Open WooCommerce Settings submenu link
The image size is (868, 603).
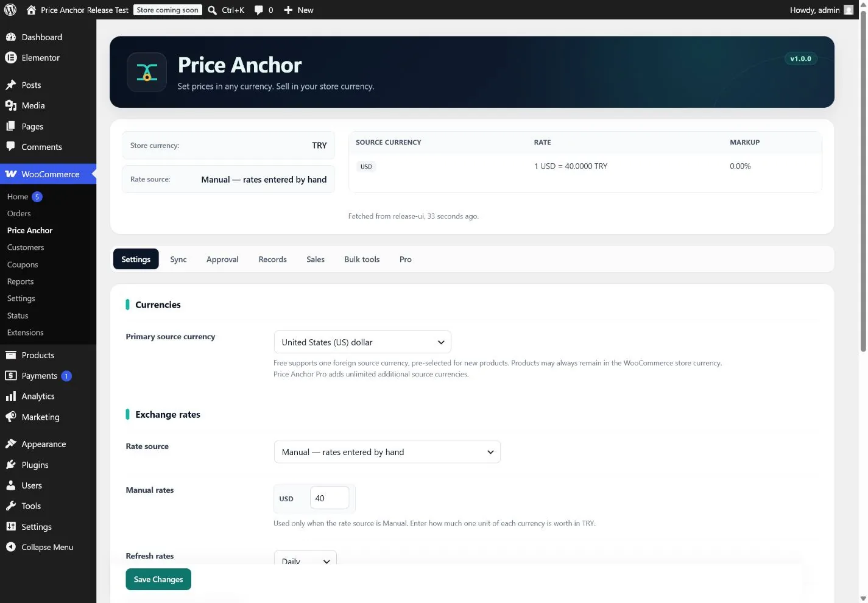[x=21, y=298]
